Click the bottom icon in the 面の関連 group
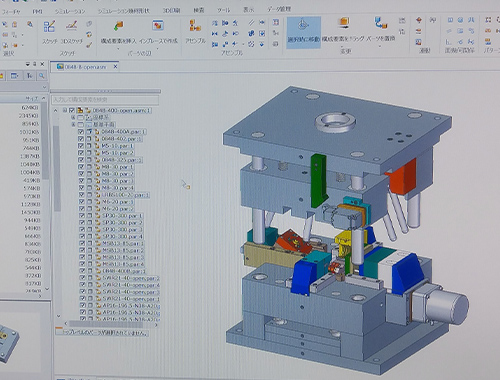This screenshot has height=380, width=500. 419,42
